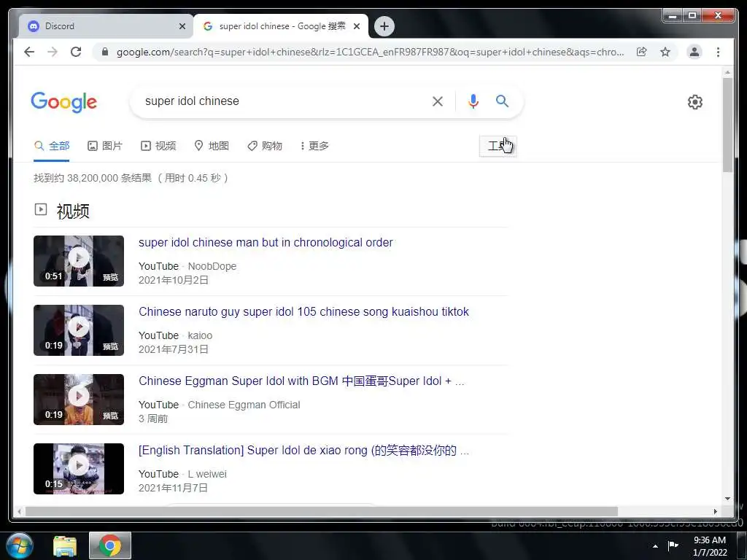The width and height of the screenshot is (747, 560).
Task: Open Action Center flag icon
Action: (673, 545)
